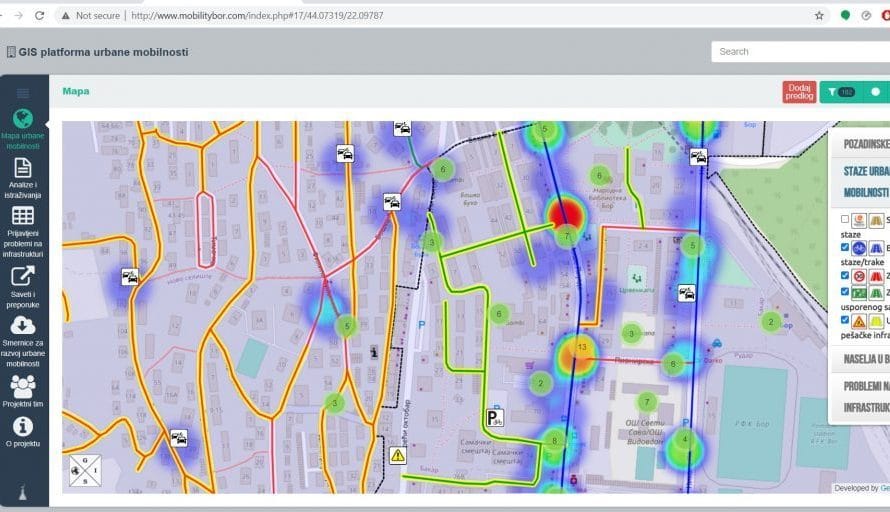Open O projektu info icon
890x512 pixels.
23,426
